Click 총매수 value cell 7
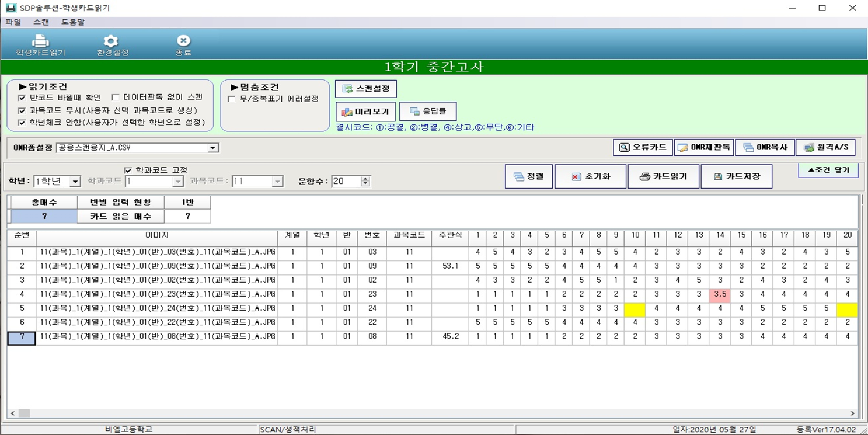This screenshot has width=868, height=435. (x=44, y=216)
